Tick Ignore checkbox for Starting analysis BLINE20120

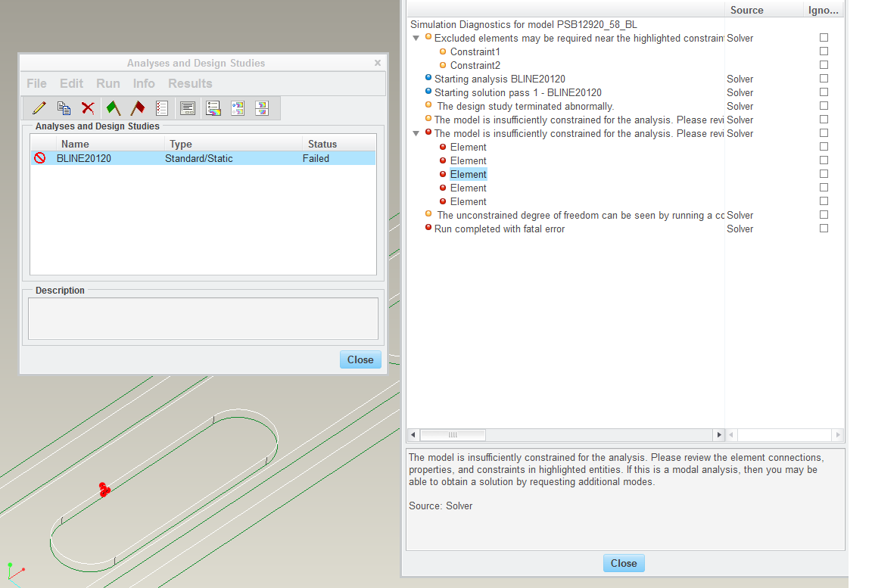tap(824, 79)
